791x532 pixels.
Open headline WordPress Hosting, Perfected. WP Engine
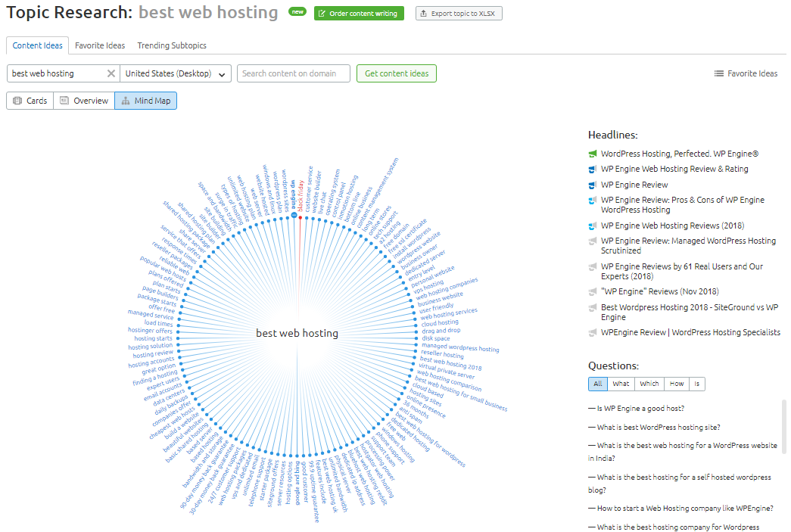coord(680,154)
